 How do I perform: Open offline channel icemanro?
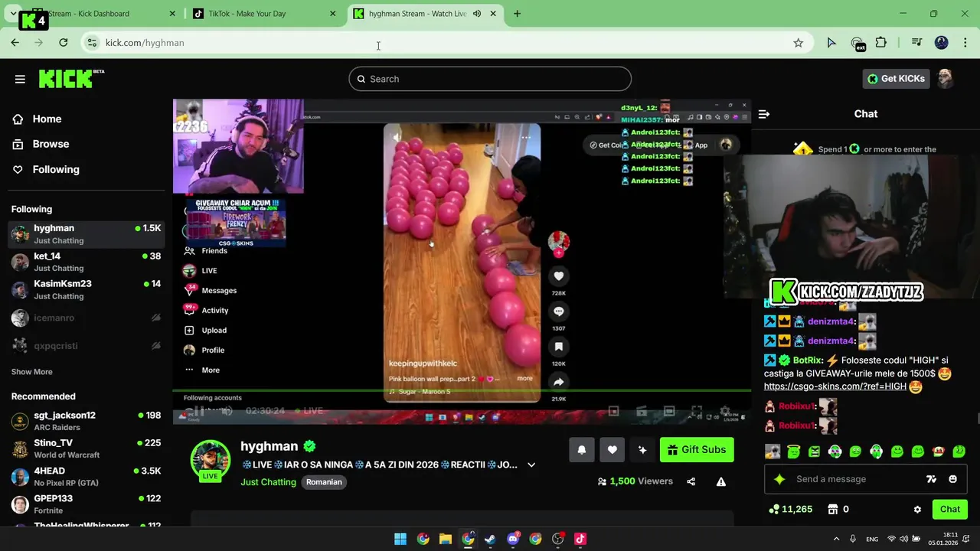86,318
